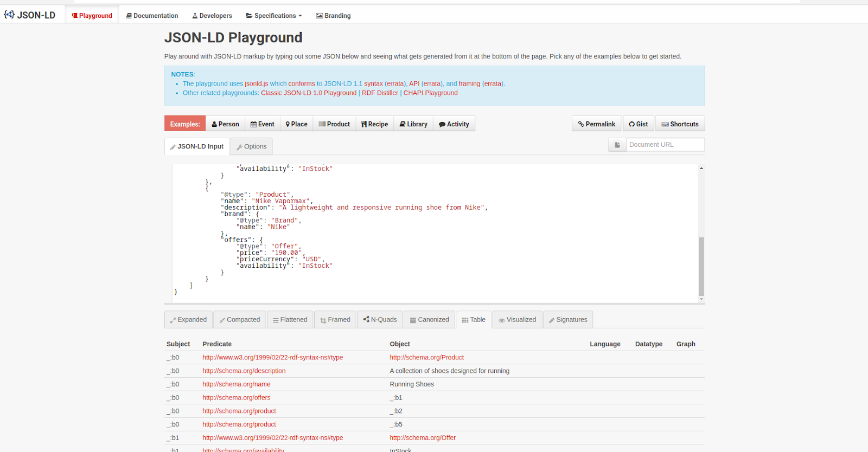Viewport: 868px width, 452px height.
Task: Click the "_:b5" object cell
Action: pos(396,424)
